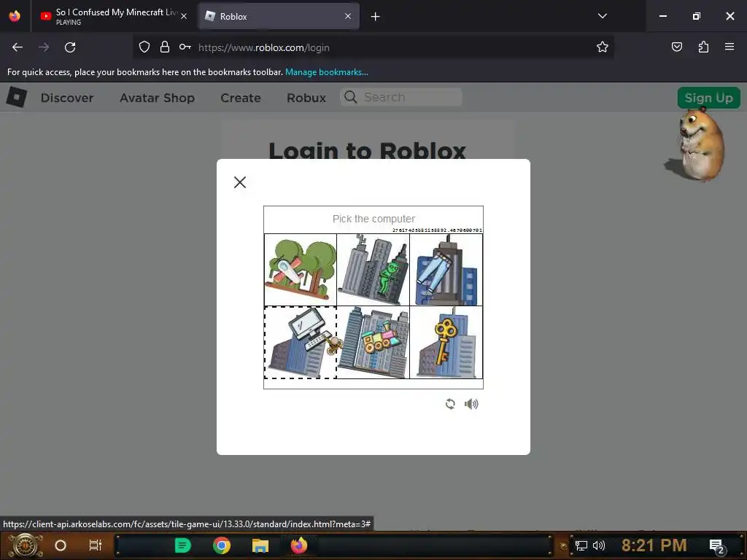Open the 8:21 PM clock
The height and width of the screenshot is (560, 747).
click(654, 545)
